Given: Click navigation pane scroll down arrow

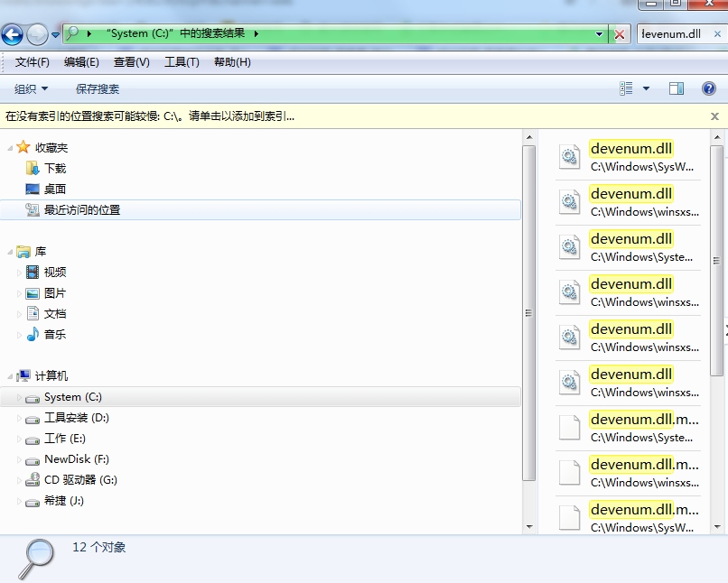Looking at the screenshot, I should click(528, 527).
